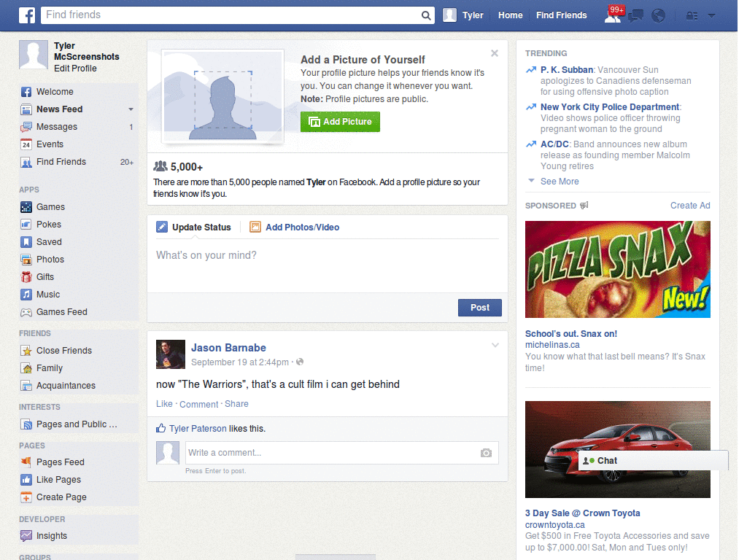Expand the News Feed sort dropdown arrow

(x=131, y=109)
